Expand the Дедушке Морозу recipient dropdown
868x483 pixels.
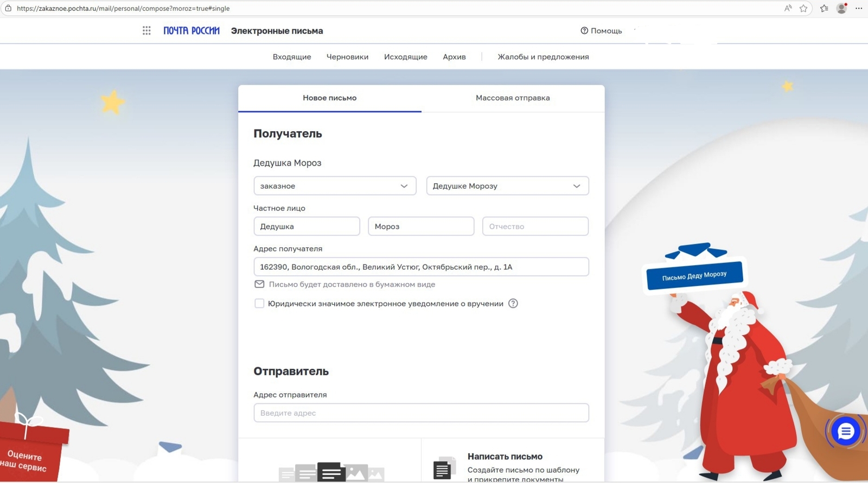tap(507, 186)
